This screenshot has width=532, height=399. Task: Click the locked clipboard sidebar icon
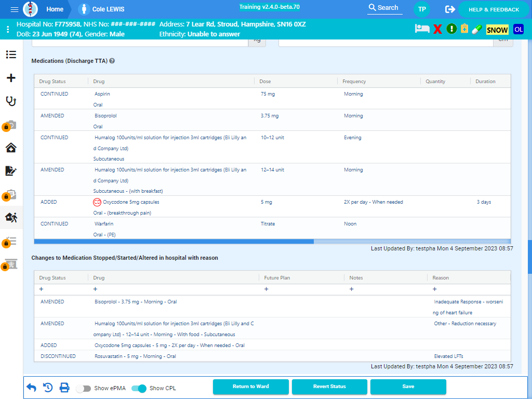(x=9, y=195)
